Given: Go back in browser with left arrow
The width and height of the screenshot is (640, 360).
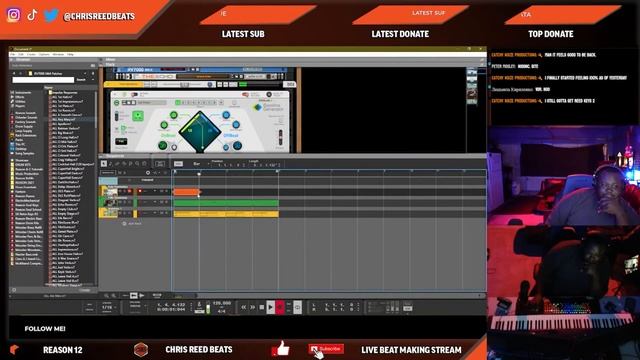Looking at the screenshot, I should [x=15, y=73].
